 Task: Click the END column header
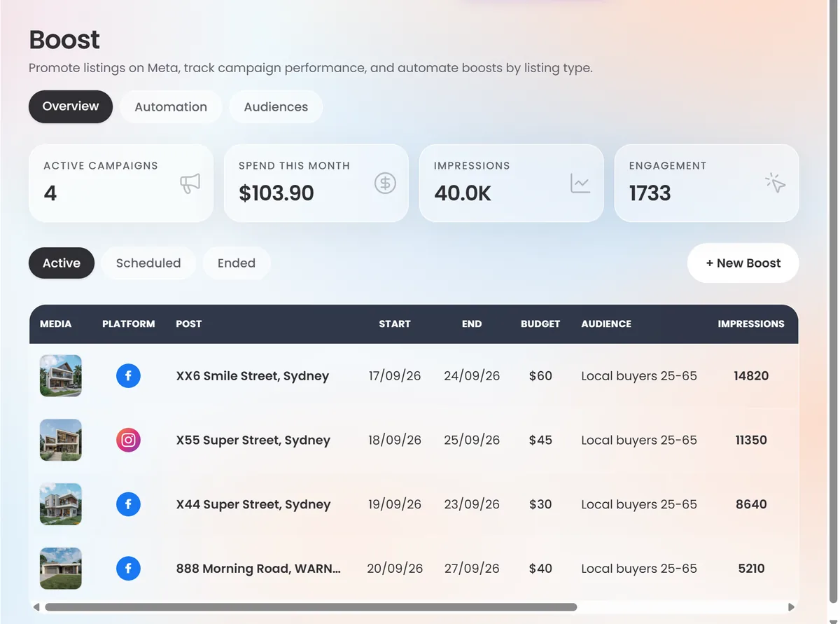(x=472, y=324)
